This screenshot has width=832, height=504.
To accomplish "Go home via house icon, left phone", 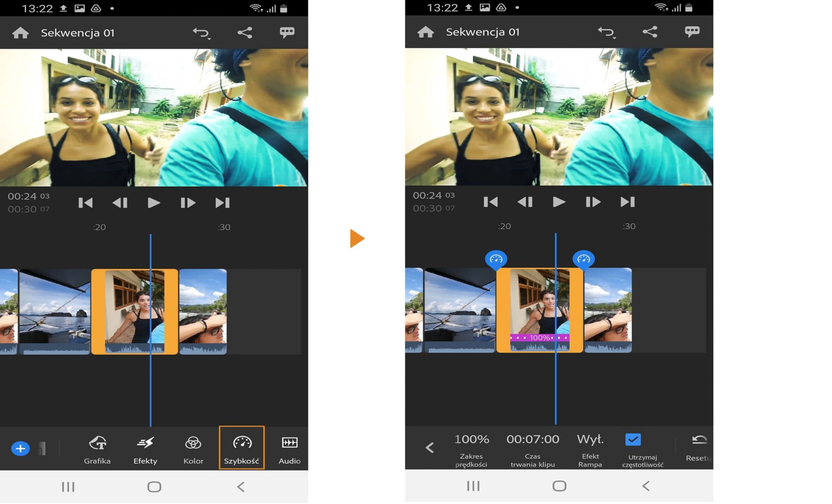I will click(20, 33).
